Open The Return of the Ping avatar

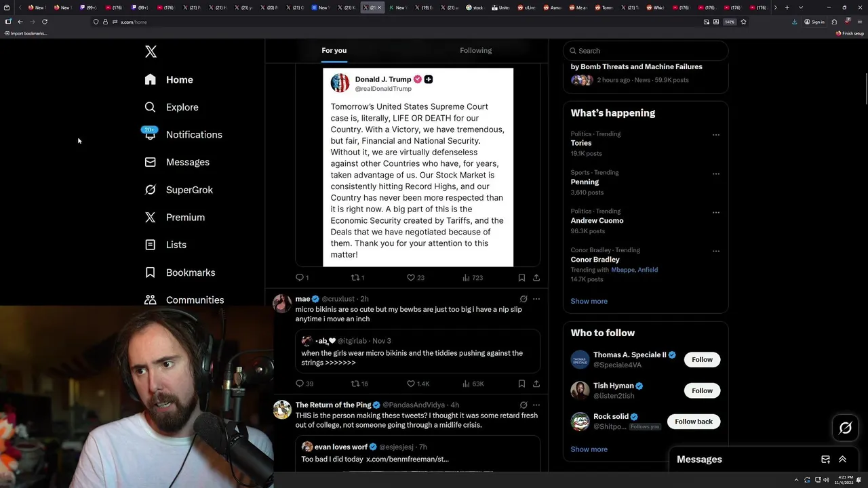282,409
